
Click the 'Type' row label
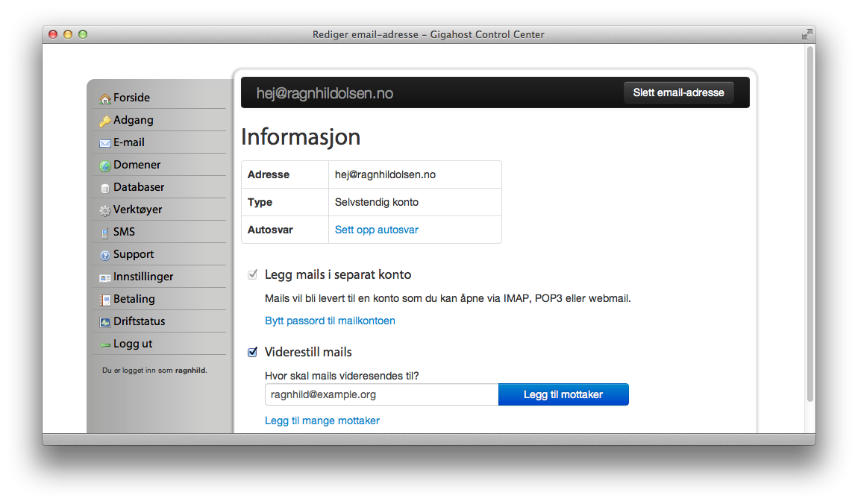point(260,202)
